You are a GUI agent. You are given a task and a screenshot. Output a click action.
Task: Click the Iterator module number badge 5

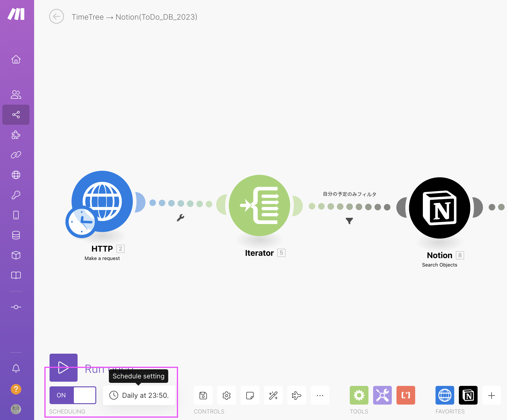[281, 253]
